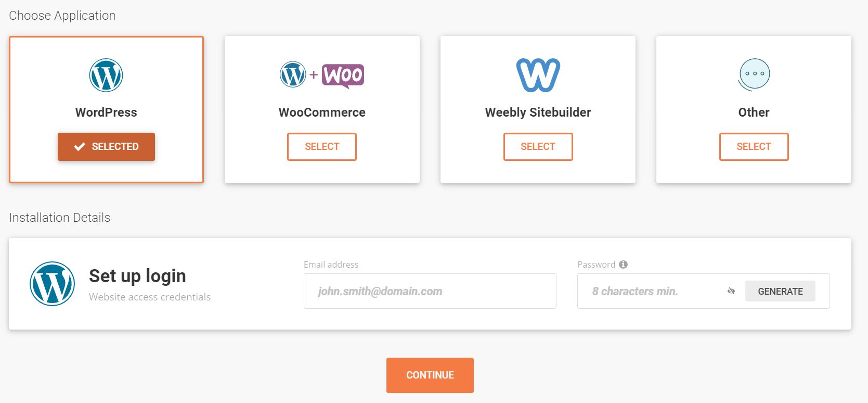868x403 pixels.
Task: Focus the Email address field
Action: click(430, 291)
